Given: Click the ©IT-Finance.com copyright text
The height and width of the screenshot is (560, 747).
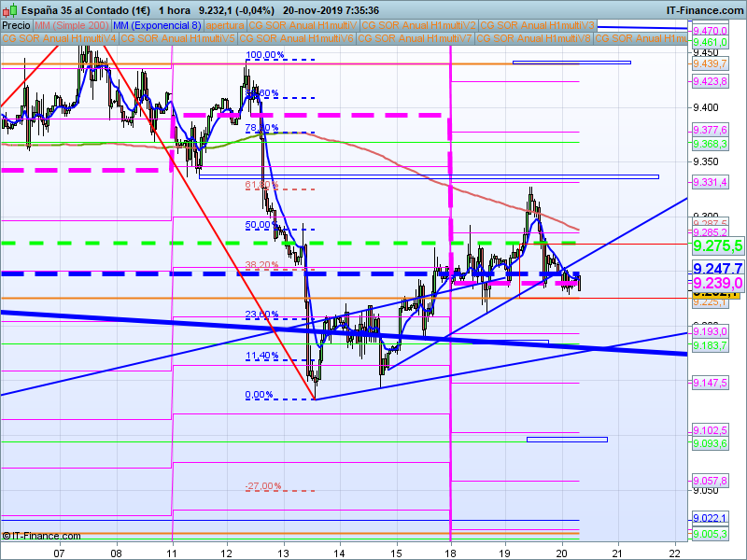Looking at the screenshot, I should tap(37, 536).
